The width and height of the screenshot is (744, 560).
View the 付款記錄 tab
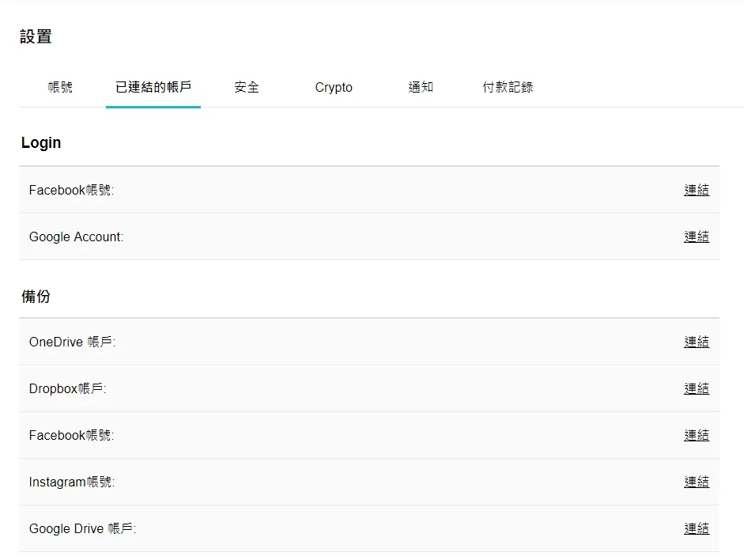click(508, 87)
